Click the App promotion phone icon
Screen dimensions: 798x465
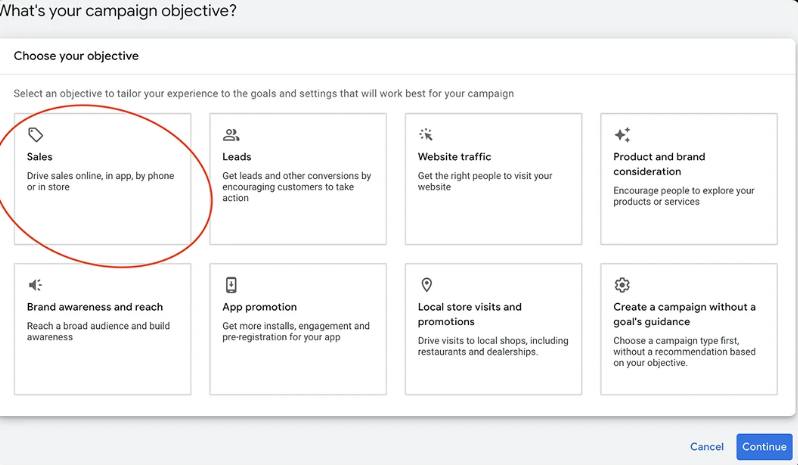pyautogui.click(x=231, y=285)
